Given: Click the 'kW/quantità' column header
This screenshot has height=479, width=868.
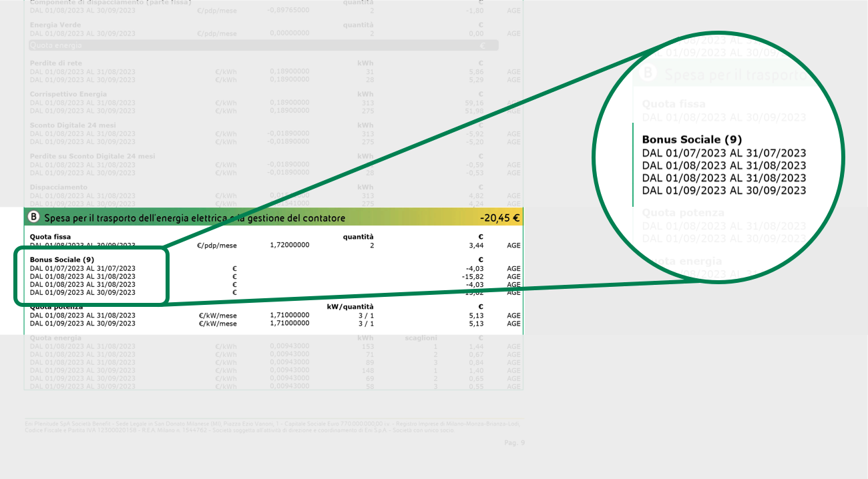Looking at the screenshot, I should 350,307.
